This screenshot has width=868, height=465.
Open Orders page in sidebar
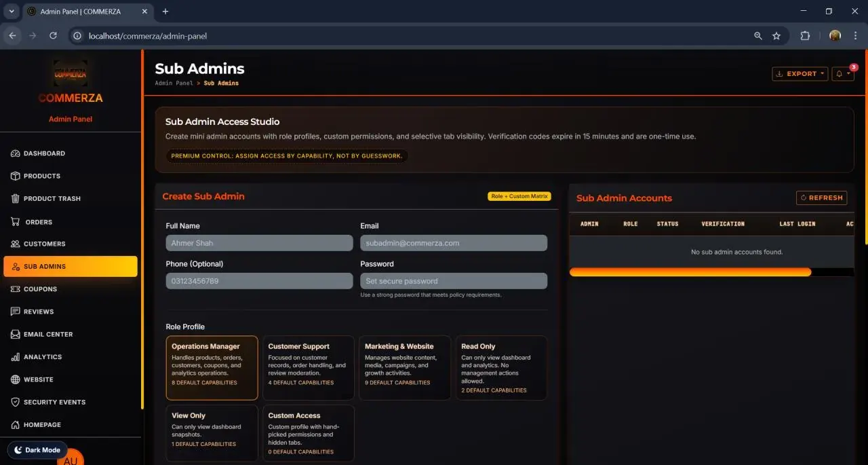[x=71, y=221]
